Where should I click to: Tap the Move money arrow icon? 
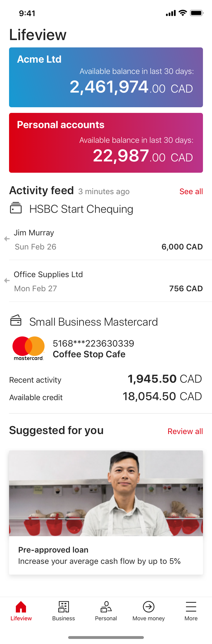point(148,606)
